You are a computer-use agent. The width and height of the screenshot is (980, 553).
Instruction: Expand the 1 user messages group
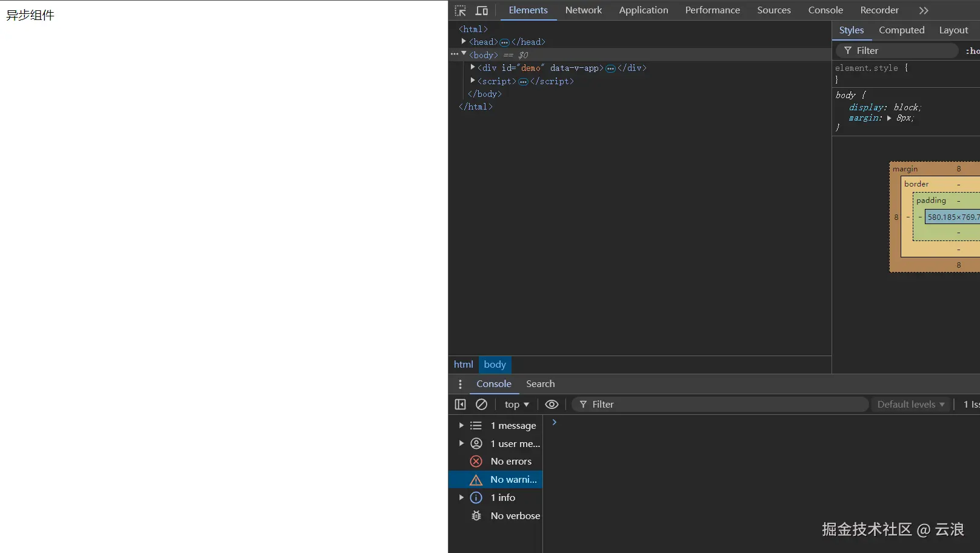pyautogui.click(x=461, y=443)
